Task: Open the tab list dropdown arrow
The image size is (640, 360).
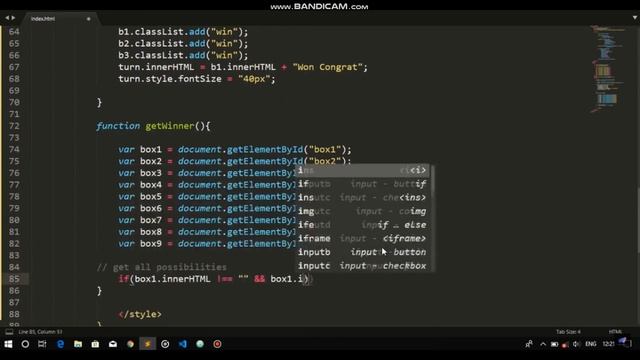Action: pos(635,18)
